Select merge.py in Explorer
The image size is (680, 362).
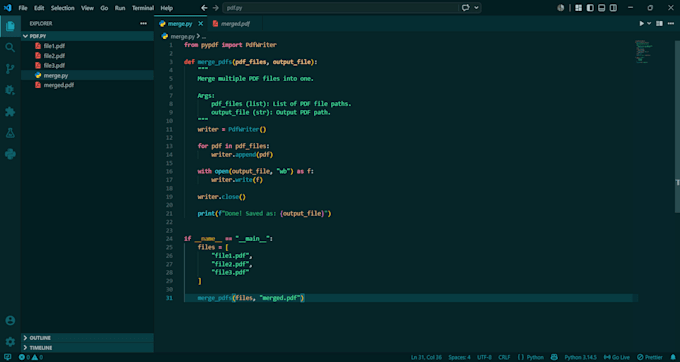click(x=87, y=75)
